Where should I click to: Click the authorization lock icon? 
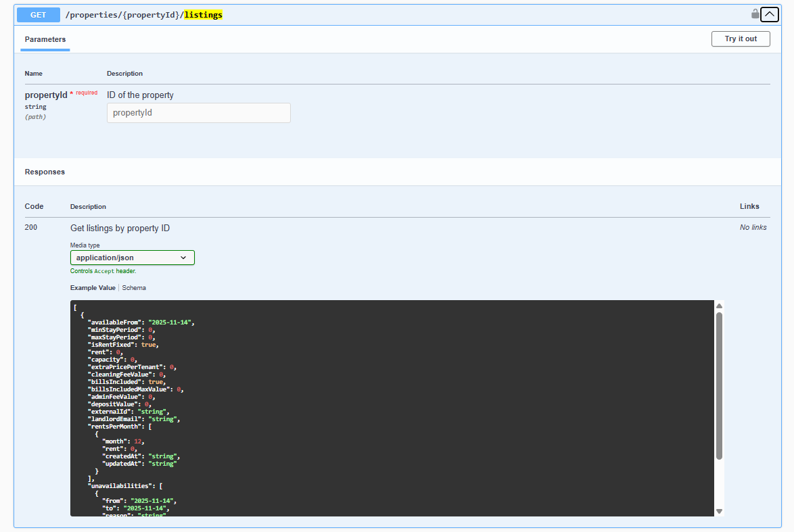tap(755, 14)
